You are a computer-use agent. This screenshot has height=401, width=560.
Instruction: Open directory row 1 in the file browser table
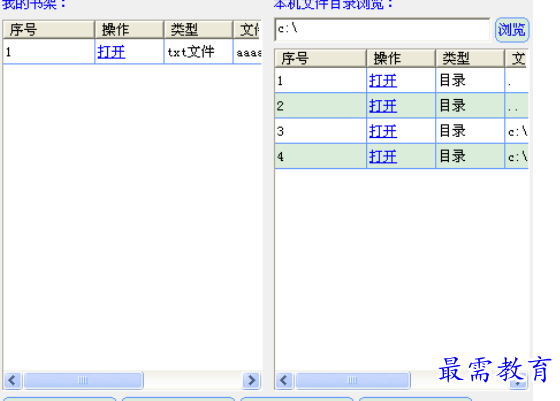coord(383,81)
